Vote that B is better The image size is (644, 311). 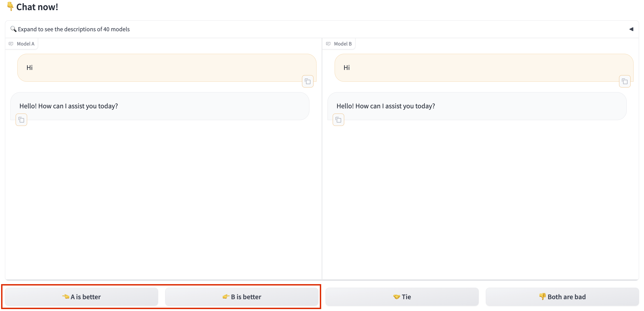(242, 297)
